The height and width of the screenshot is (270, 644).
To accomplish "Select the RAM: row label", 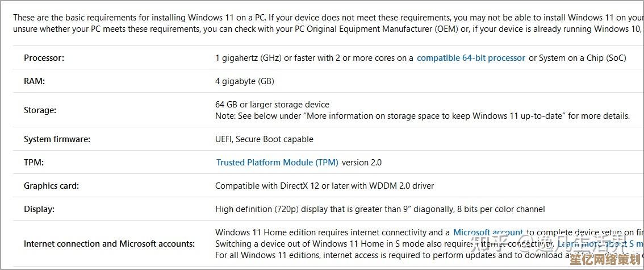I will (x=34, y=81).
